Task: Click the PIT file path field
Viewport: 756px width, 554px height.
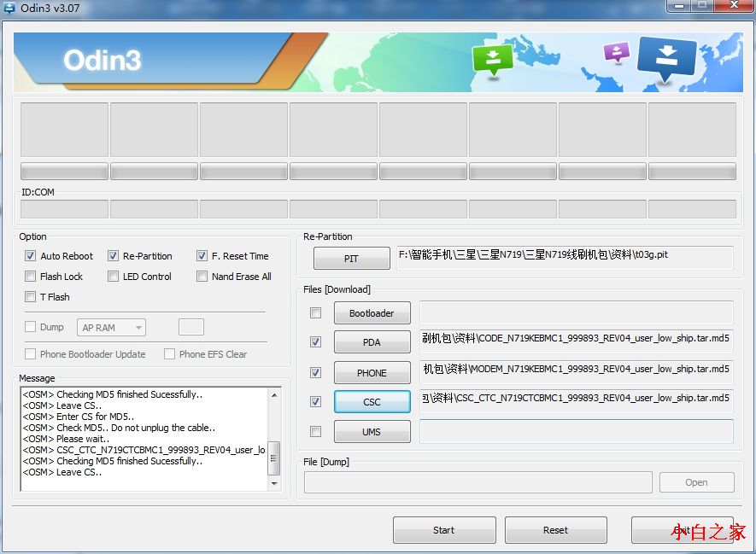Action: coord(565,258)
